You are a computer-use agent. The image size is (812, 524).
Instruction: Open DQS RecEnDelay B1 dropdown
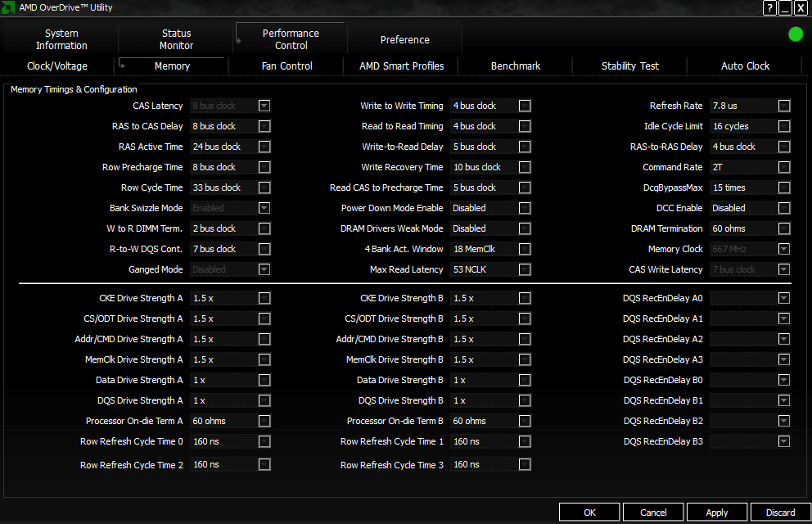click(x=784, y=400)
